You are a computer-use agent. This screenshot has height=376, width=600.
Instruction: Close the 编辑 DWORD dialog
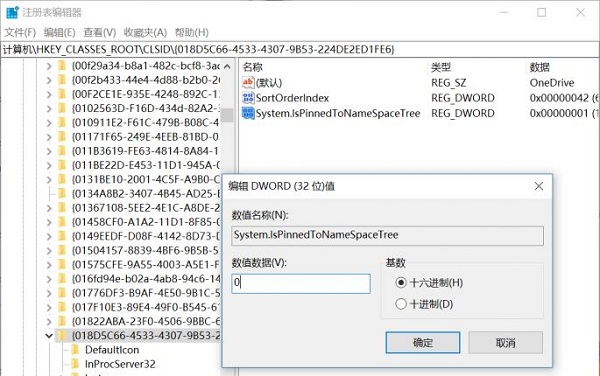pyautogui.click(x=539, y=186)
